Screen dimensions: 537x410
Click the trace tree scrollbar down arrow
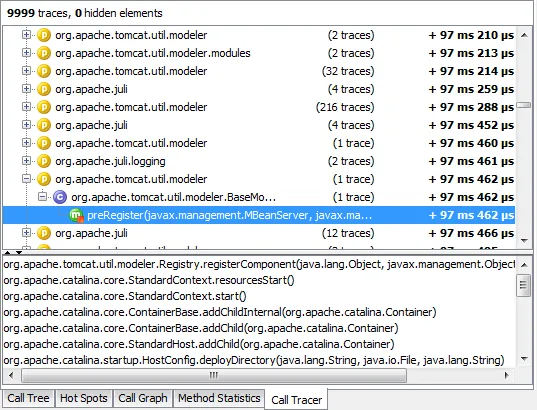pyautogui.click(x=524, y=240)
